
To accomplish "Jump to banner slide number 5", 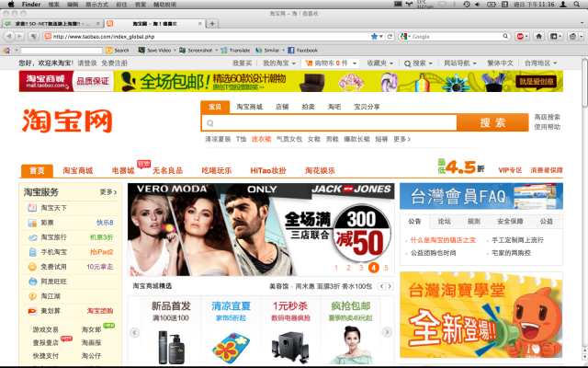I will (x=386, y=268).
